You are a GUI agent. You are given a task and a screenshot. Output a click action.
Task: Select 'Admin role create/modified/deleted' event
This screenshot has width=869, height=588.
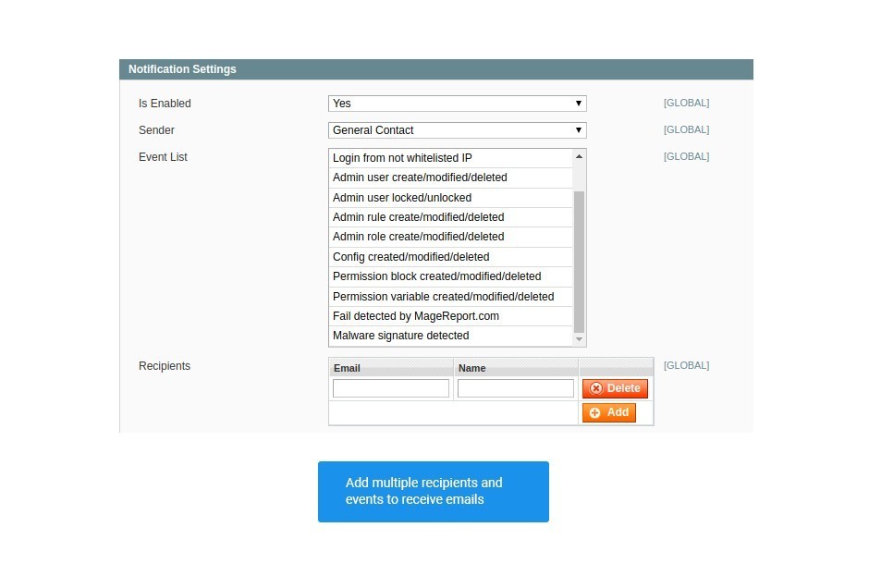pos(450,237)
